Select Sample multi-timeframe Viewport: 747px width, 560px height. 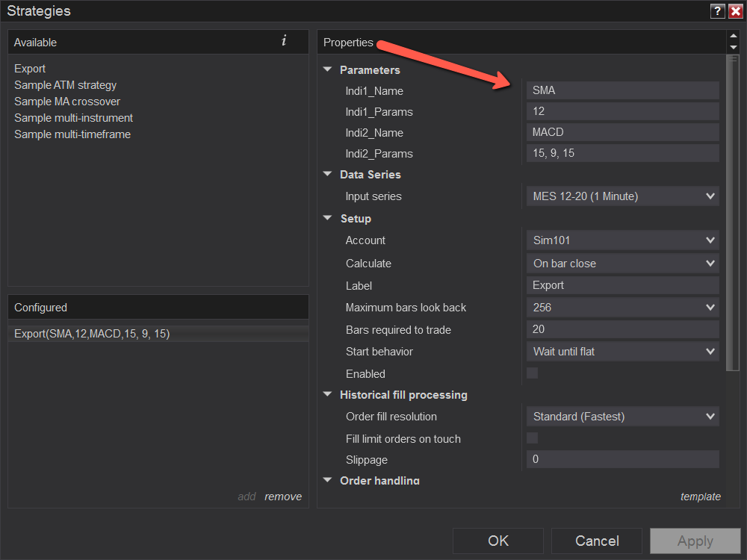72,134
